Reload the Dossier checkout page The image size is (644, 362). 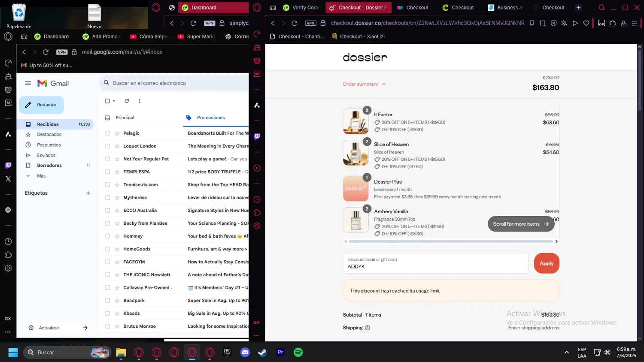(x=295, y=23)
